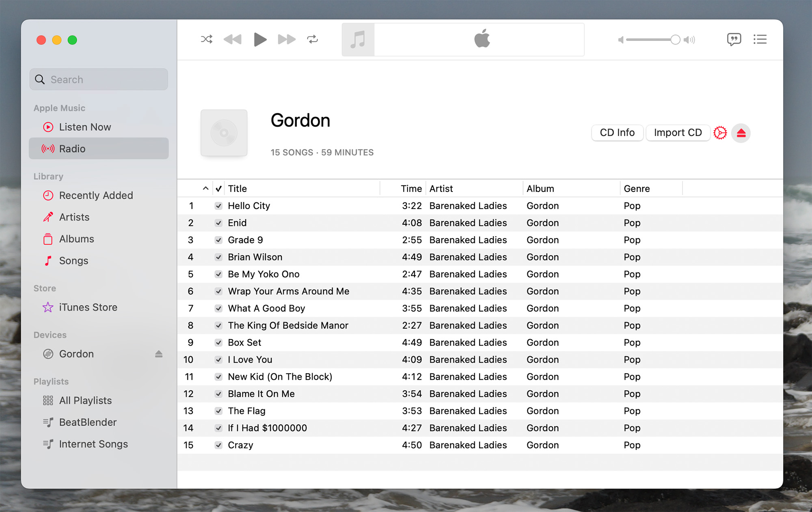Viewport: 812px width, 512px height.
Task: Go to iTunes Store
Action: tap(88, 308)
